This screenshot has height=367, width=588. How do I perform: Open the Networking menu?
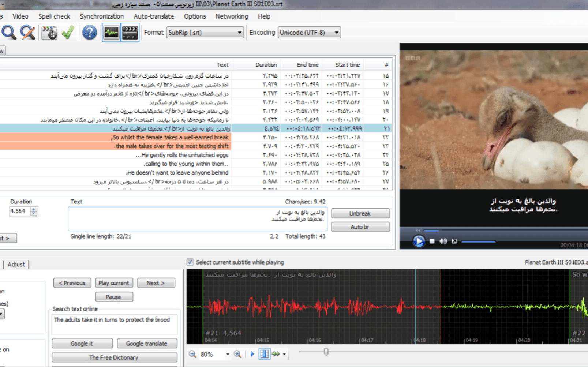point(232,16)
